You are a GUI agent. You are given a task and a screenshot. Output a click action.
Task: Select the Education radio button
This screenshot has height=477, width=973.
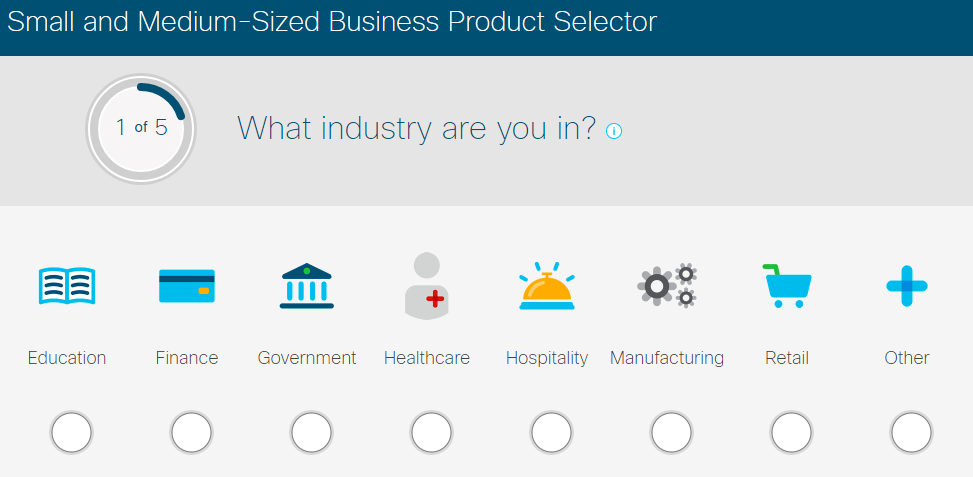coord(71,432)
